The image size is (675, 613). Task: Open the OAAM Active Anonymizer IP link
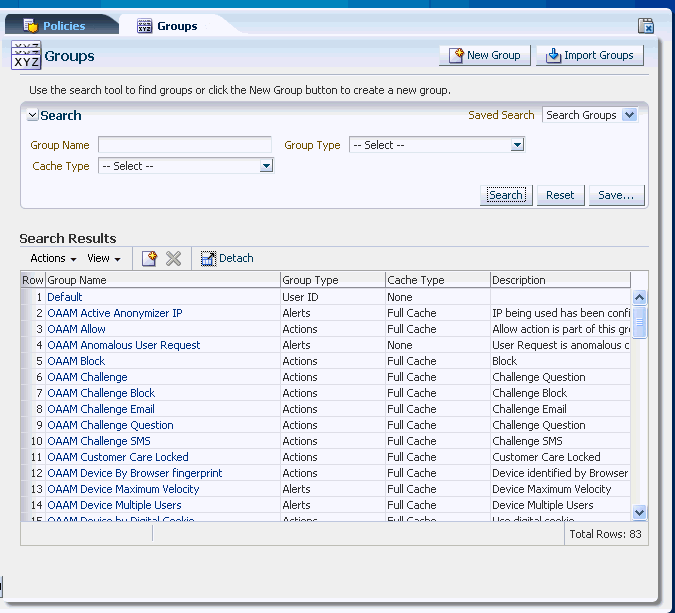pos(115,313)
